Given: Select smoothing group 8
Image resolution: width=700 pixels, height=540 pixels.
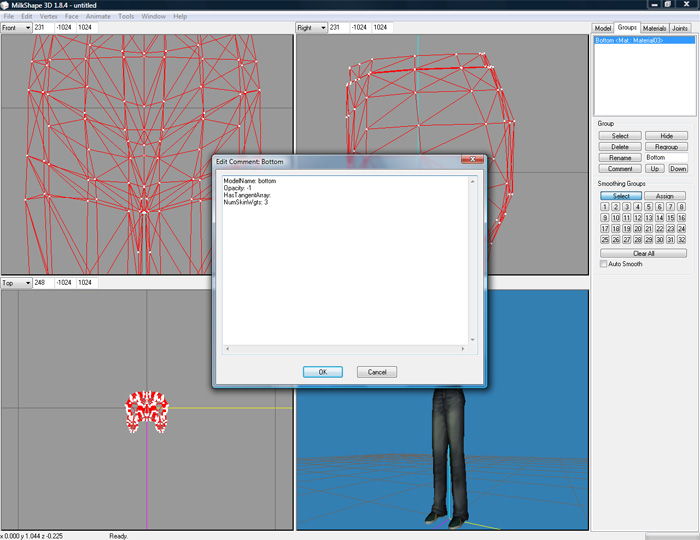Looking at the screenshot, I should click(x=681, y=207).
